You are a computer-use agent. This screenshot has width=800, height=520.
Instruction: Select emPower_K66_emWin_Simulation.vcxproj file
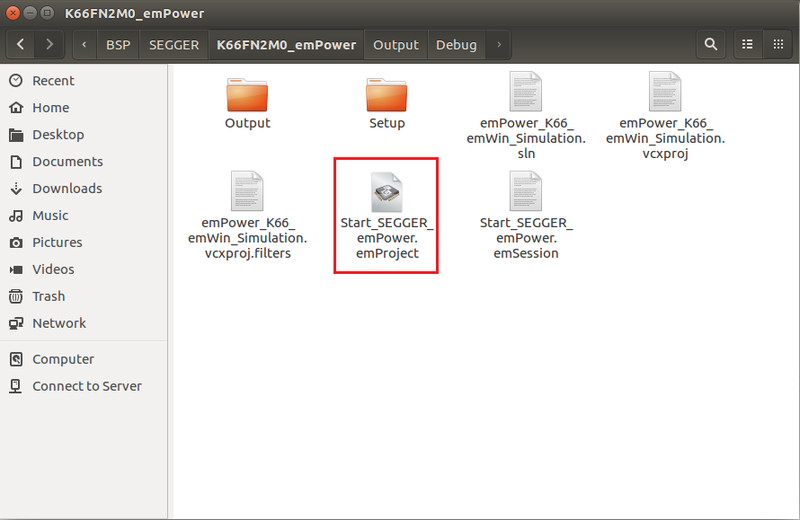coord(665,94)
